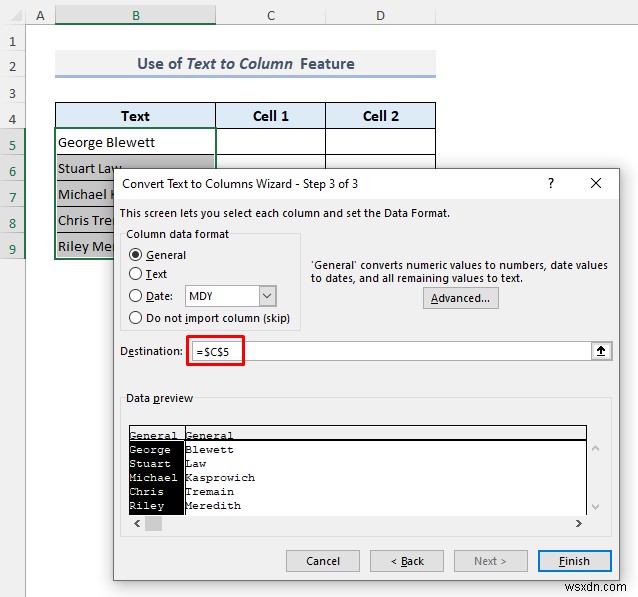Select row 1 header

pyautogui.click(x=13, y=41)
